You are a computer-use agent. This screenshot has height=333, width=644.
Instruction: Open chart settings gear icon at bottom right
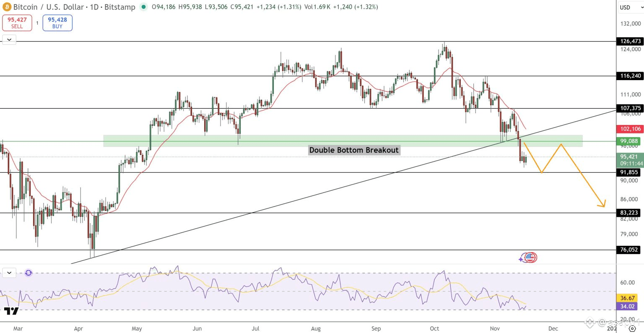(633, 328)
